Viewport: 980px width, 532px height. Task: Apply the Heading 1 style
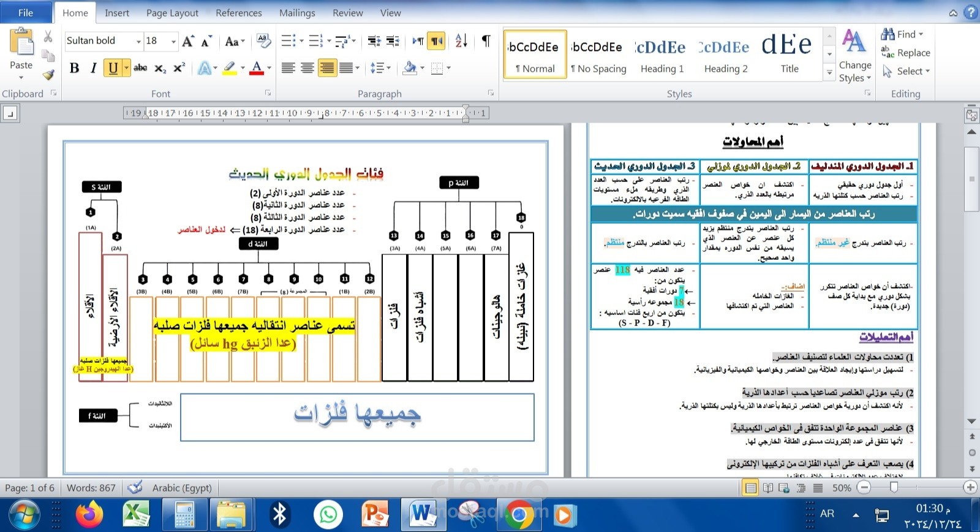662,55
